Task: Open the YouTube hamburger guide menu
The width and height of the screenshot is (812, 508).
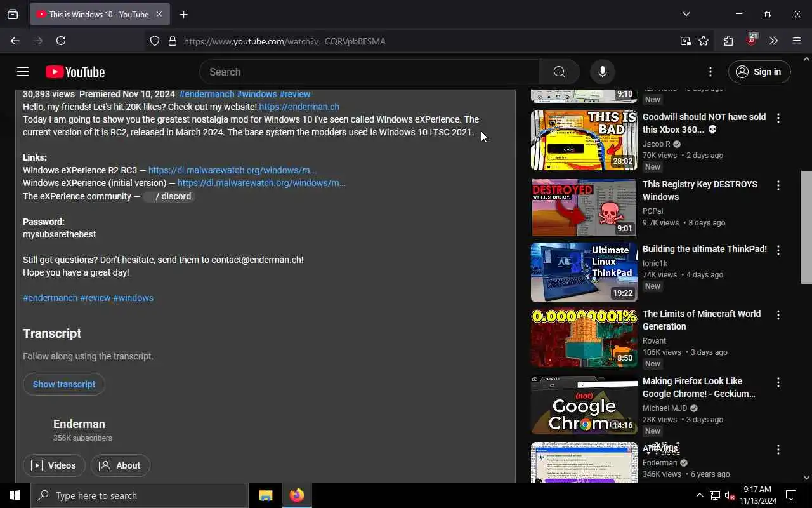Action: pyautogui.click(x=23, y=72)
